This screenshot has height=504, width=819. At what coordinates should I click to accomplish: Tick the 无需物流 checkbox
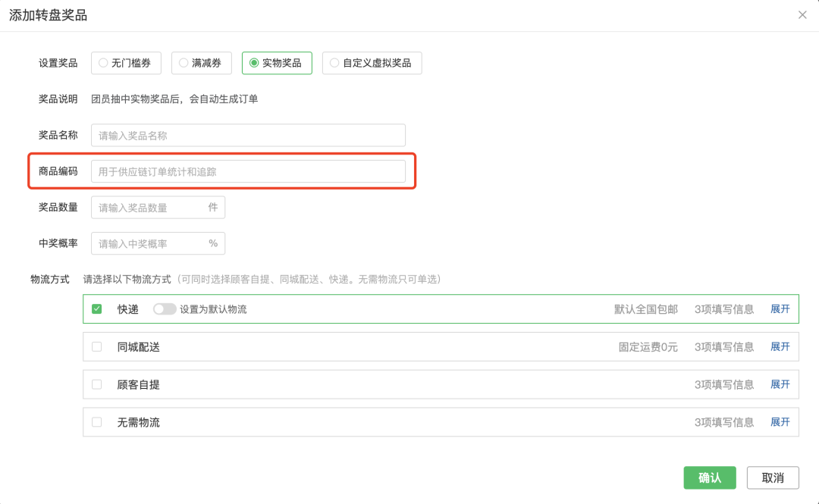click(97, 422)
